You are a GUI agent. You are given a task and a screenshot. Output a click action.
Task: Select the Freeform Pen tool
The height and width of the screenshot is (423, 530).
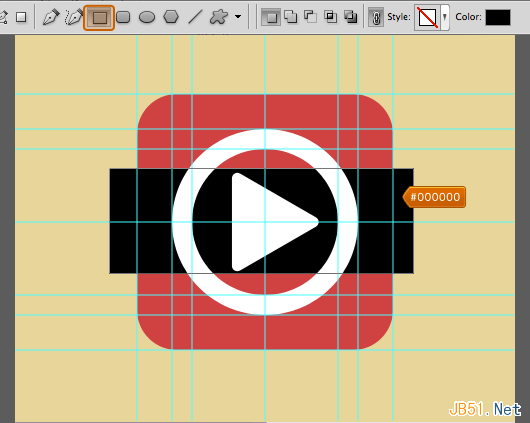(x=74, y=17)
